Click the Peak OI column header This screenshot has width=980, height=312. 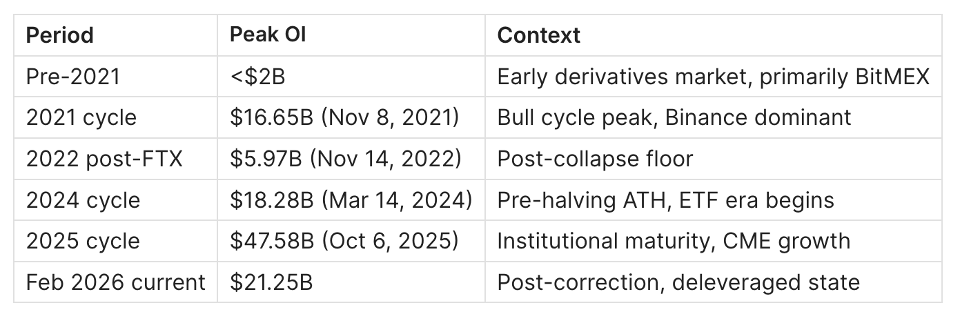tap(268, 35)
